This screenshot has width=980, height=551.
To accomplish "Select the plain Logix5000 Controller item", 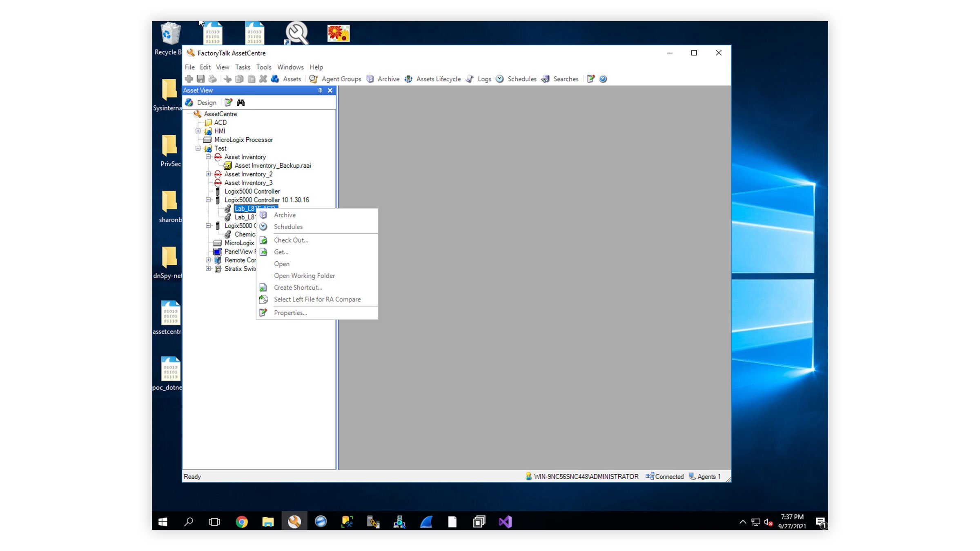I will pyautogui.click(x=252, y=191).
